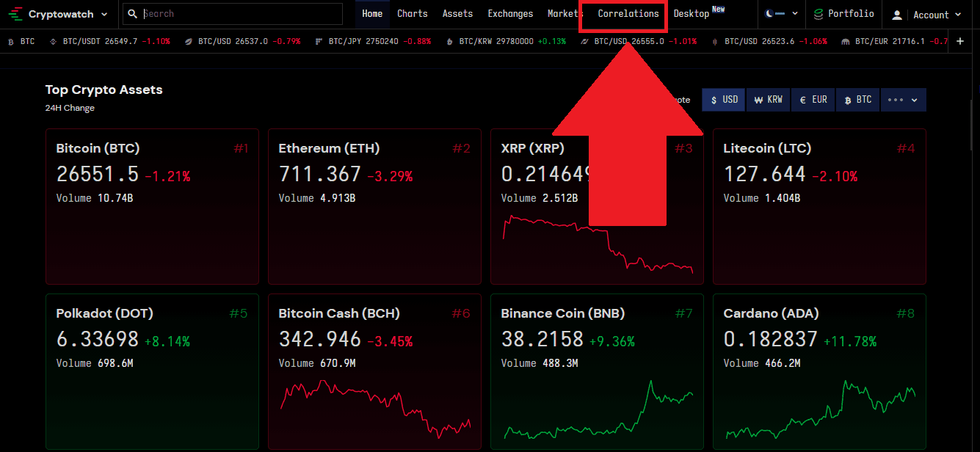980x452 pixels.
Task: Click the Cryptowatch logo icon
Action: (15, 14)
